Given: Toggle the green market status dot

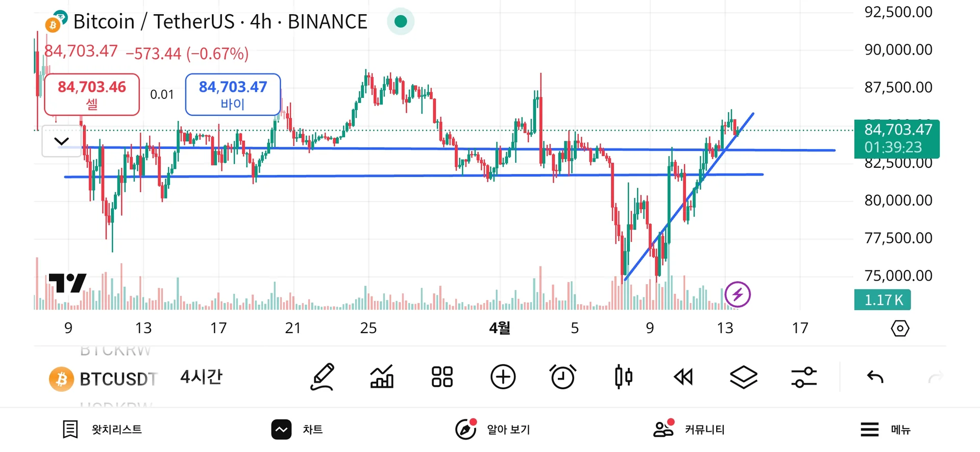Looking at the screenshot, I should (x=401, y=21).
